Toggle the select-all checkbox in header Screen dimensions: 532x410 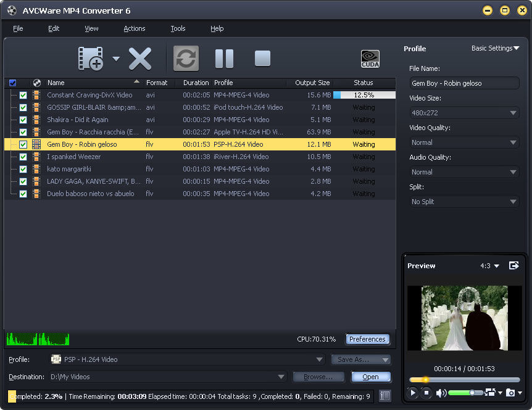pos(12,83)
